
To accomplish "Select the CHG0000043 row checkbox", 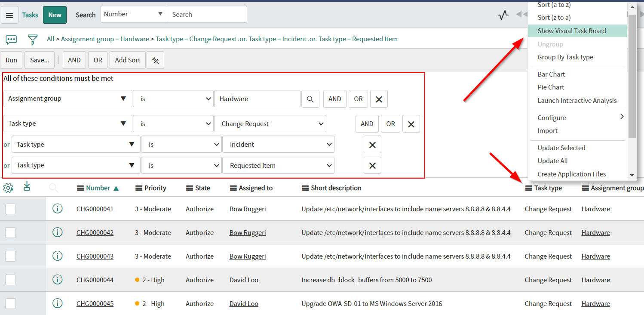I will click(x=10, y=256).
